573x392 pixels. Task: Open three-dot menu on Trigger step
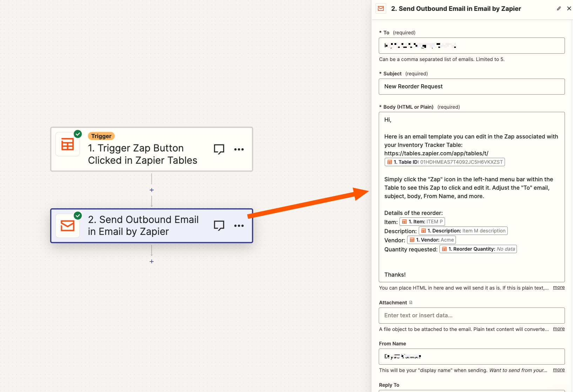(239, 149)
